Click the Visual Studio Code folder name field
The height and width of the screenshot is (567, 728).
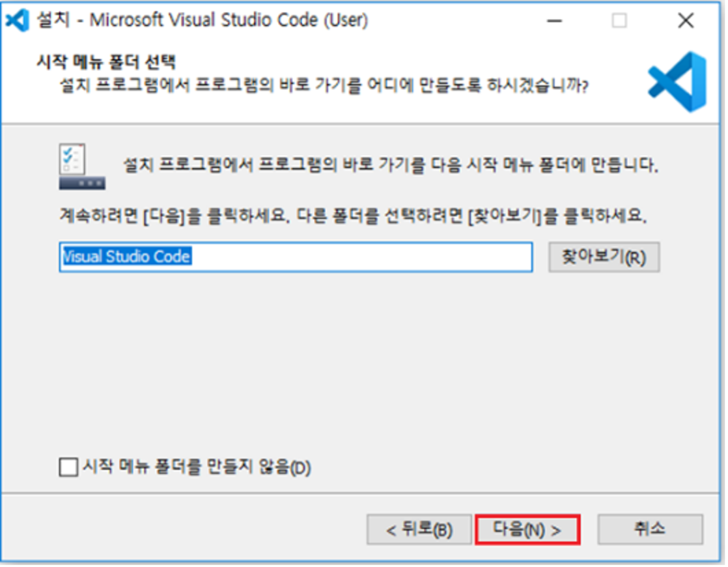(x=296, y=257)
